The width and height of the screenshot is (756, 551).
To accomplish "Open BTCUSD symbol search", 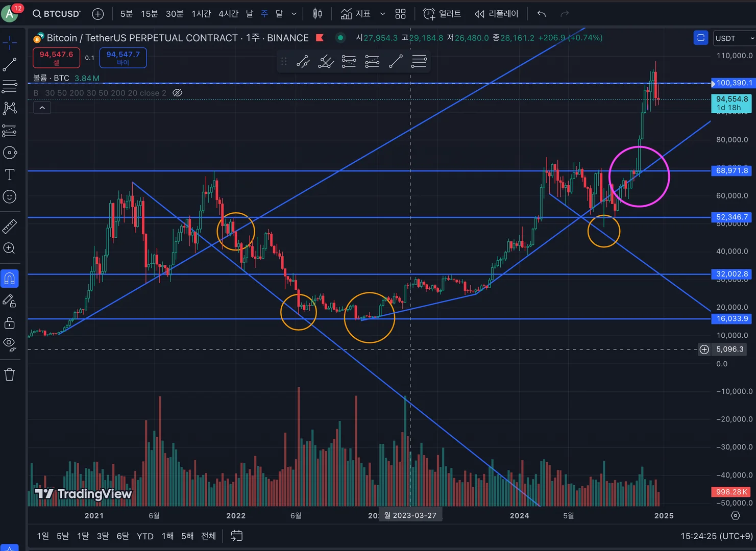I will 57,14.
